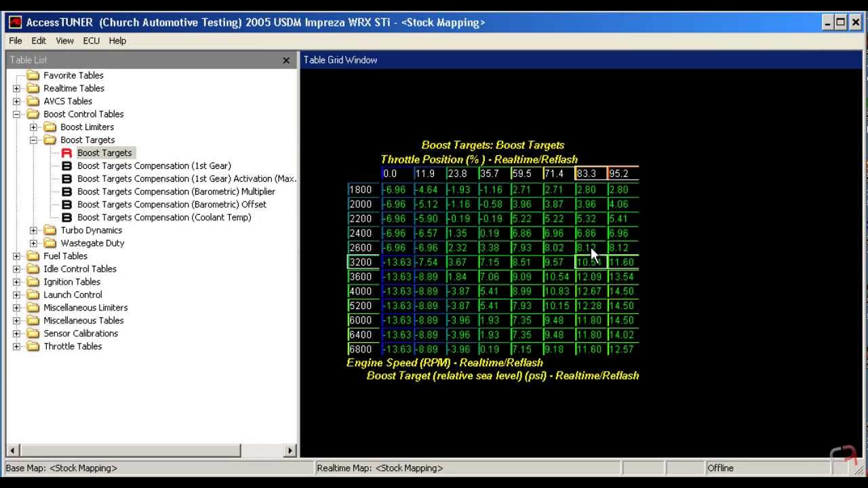Click the Table Grid Window title bar
This screenshot has height=488, width=868.
pos(580,60)
